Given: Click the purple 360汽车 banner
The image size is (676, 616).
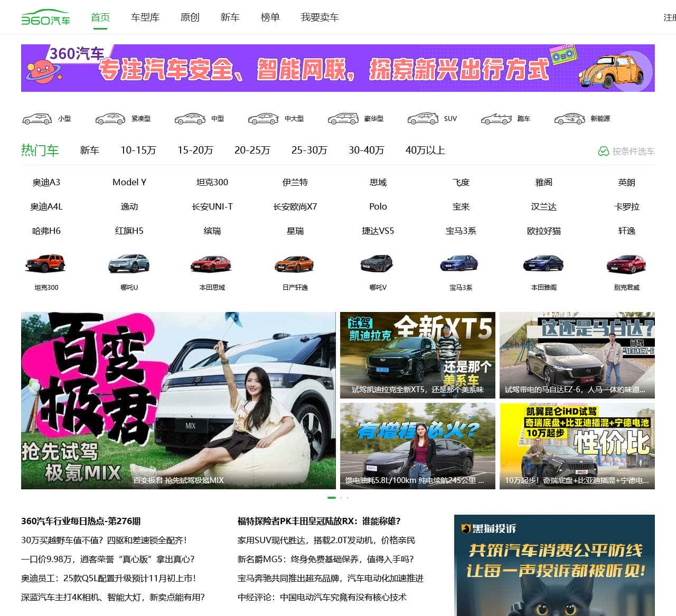Looking at the screenshot, I should (338, 68).
